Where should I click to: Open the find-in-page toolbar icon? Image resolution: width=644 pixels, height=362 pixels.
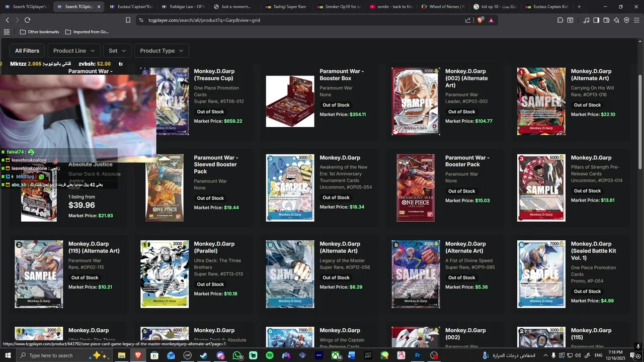coord(570,20)
